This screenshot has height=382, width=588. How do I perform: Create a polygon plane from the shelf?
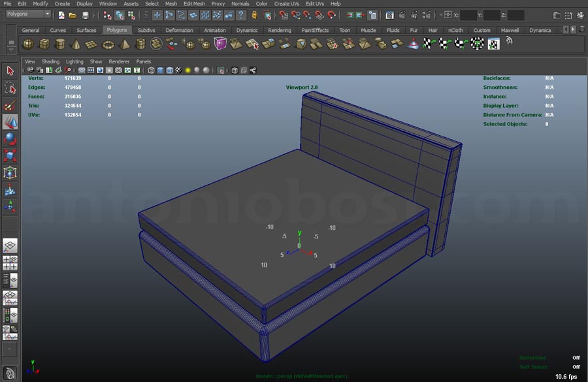pos(92,44)
